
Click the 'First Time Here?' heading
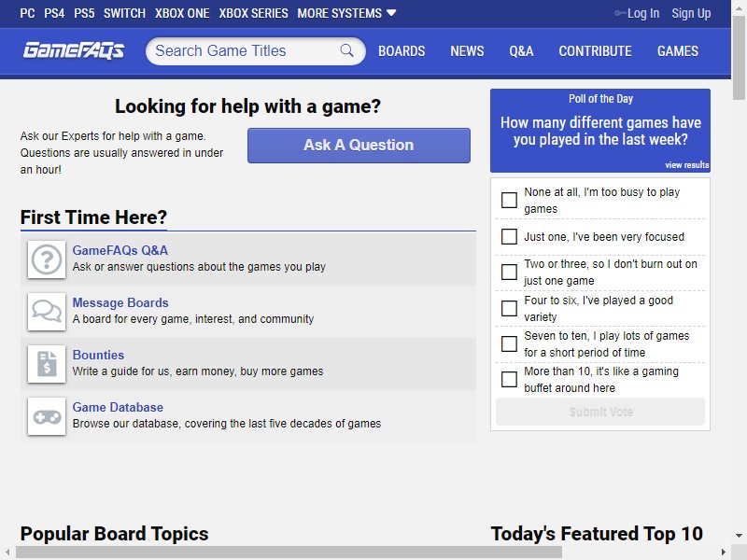pos(93,217)
